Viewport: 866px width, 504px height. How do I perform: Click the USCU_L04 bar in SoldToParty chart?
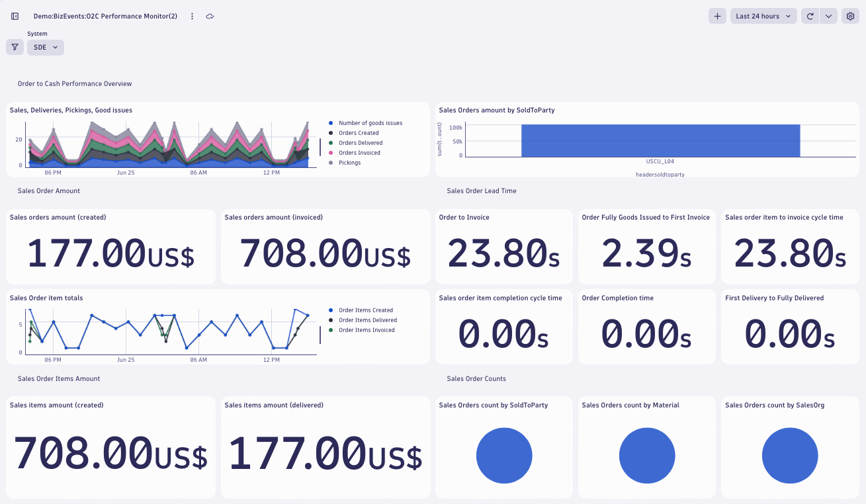pos(660,139)
